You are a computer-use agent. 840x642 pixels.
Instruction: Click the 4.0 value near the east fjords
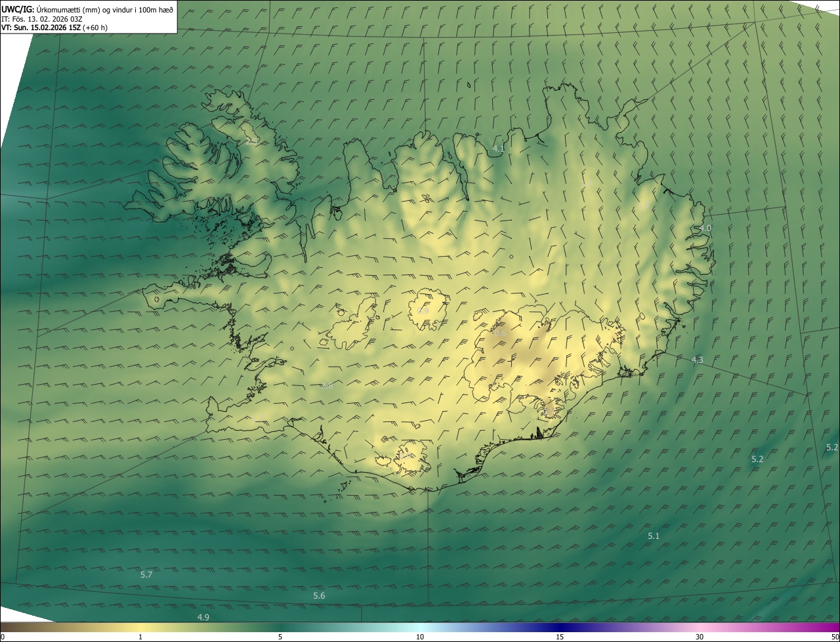tap(705, 228)
